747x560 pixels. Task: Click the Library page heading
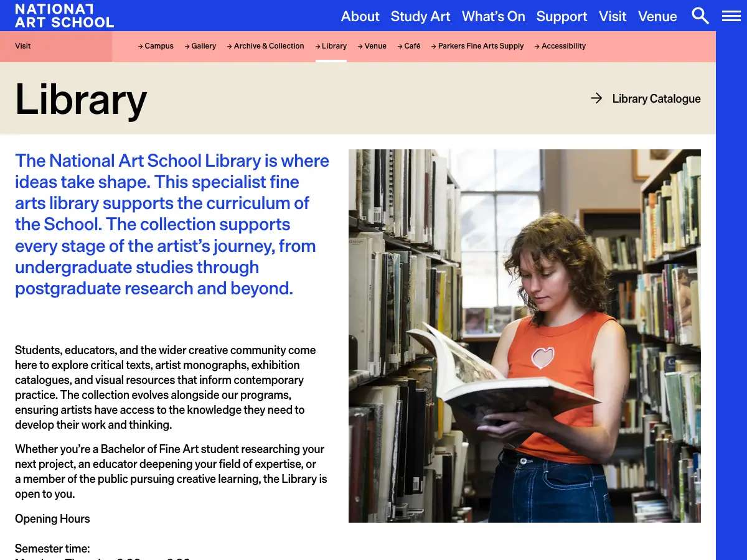coord(81,100)
